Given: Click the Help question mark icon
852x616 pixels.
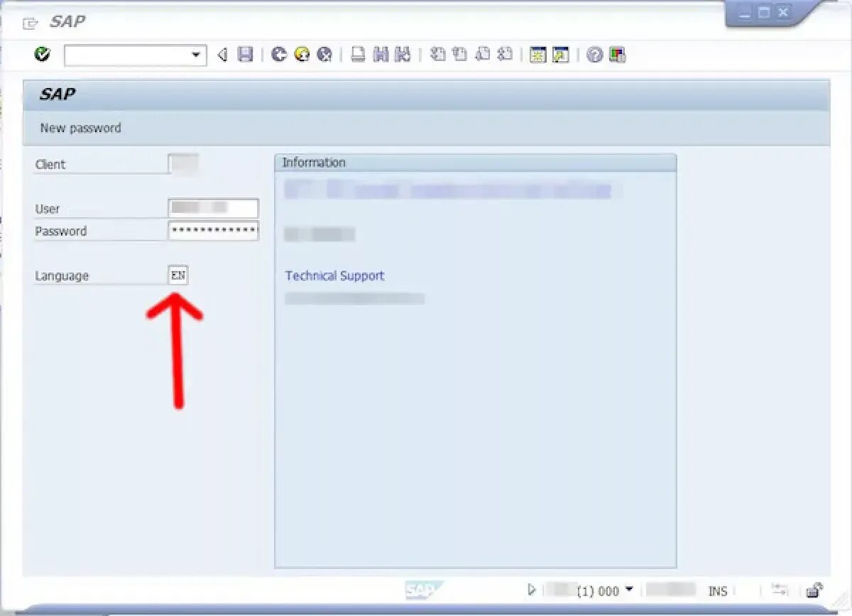Looking at the screenshot, I should pyautogui.click(x=595, y=55).
